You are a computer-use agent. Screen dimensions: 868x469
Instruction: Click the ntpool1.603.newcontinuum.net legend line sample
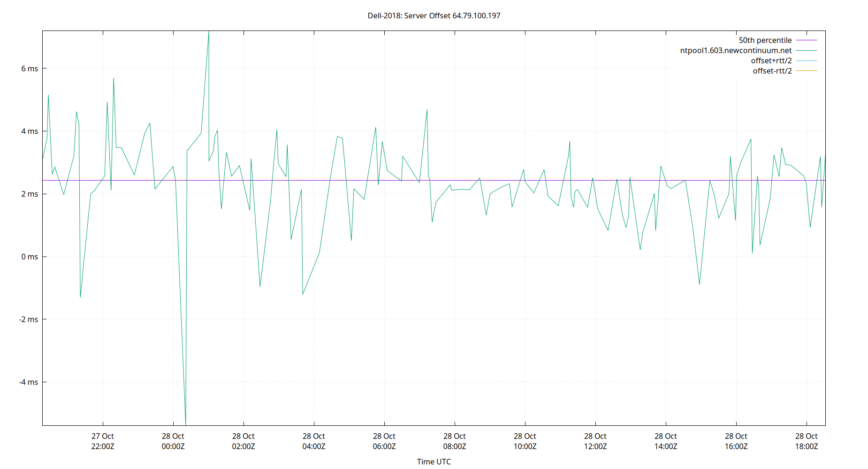[x=807, y=50]
